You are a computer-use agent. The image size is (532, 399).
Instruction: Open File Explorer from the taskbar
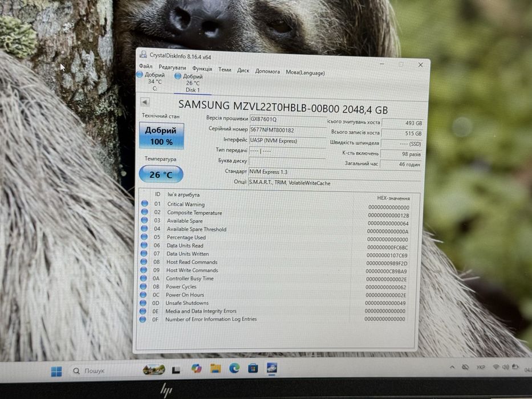(216, 368)
